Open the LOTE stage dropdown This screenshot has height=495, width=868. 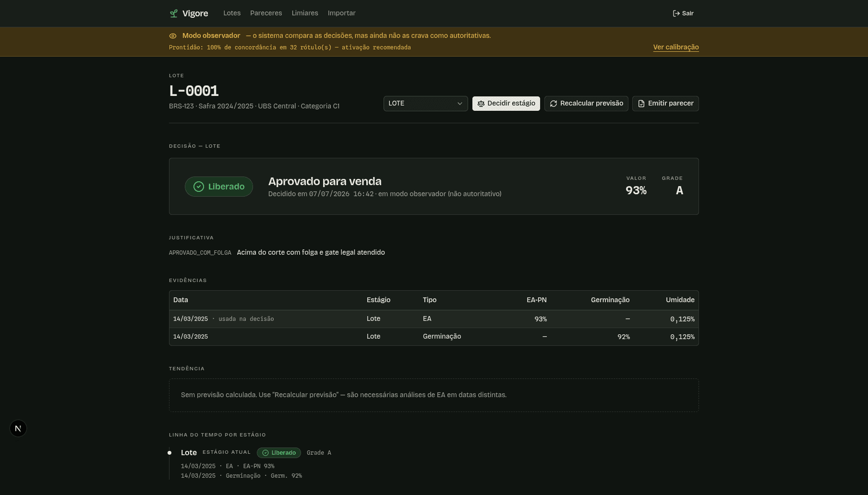[425, 104]
